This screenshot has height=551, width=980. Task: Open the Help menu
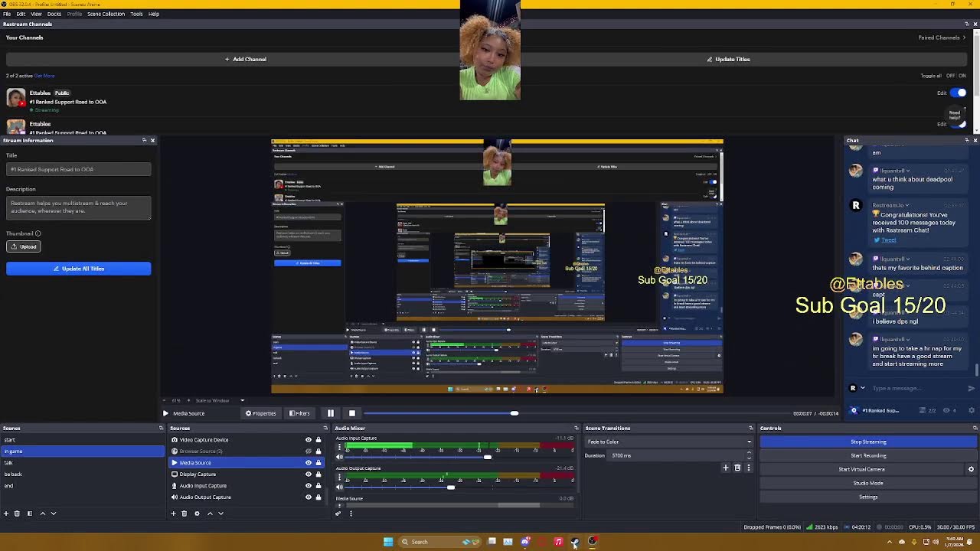coord(154,14)
